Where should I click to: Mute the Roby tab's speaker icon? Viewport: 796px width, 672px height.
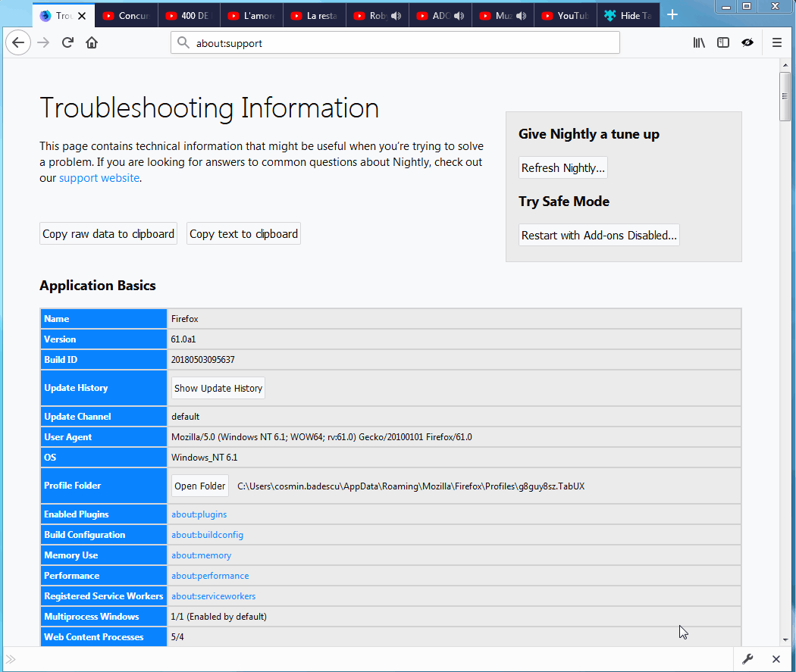click(396, 14)
